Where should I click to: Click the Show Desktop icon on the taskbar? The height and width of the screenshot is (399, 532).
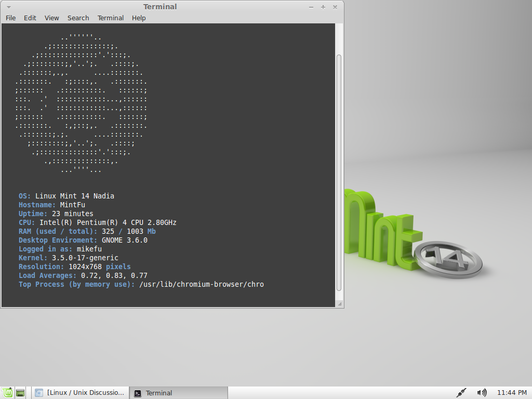tap(20, 392)
